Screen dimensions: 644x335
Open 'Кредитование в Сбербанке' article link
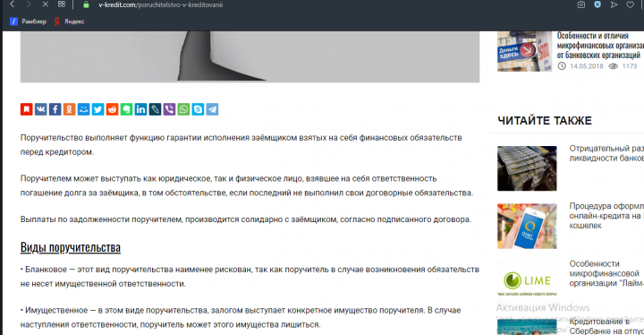click(606, 326)
